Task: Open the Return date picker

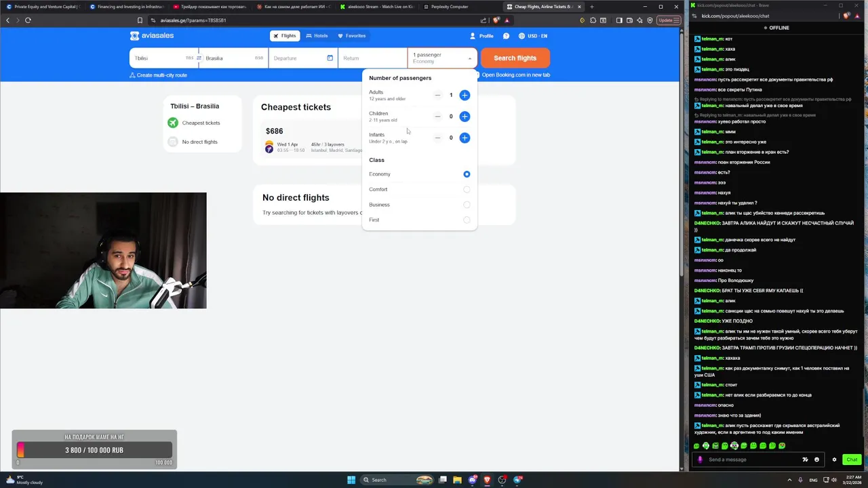Action: tap(372, 58)
